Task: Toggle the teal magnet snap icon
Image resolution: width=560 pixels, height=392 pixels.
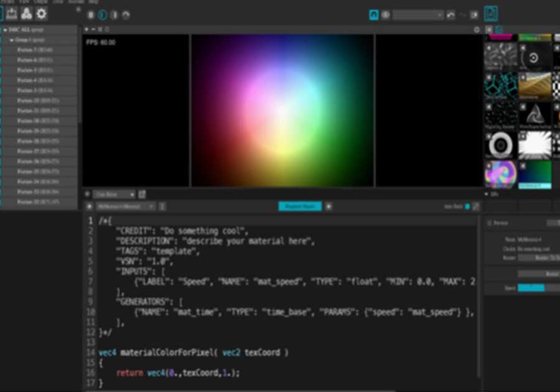Action: 373,15
